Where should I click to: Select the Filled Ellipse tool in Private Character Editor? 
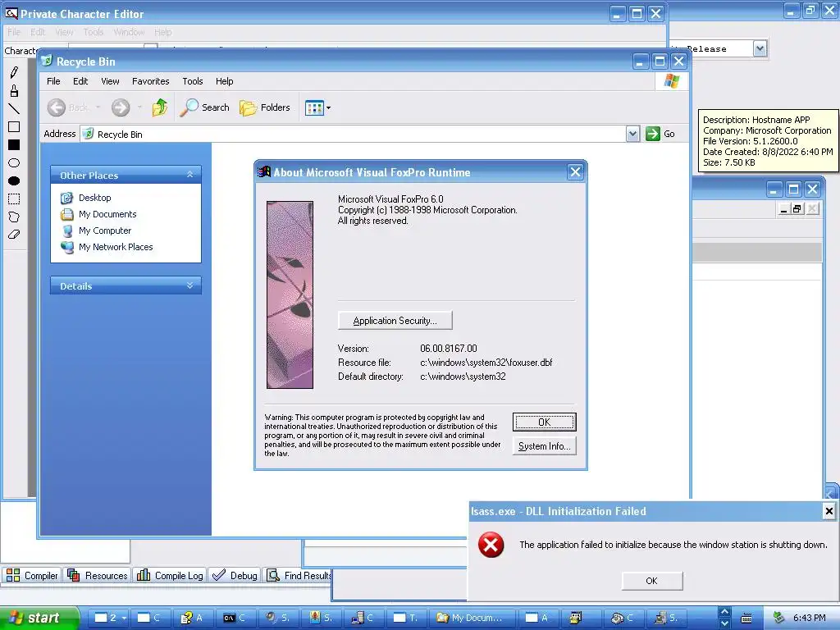tap(14, 181)
